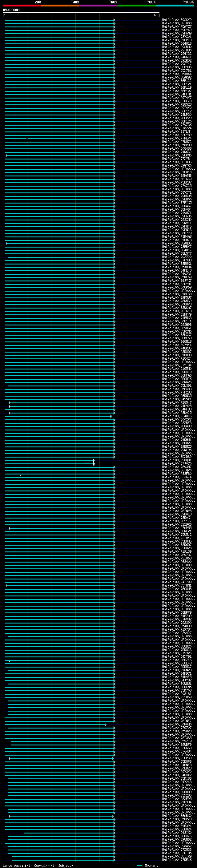197x868 pixels.
Task: Select label UniRef100_P19139
Action: point(177,551)
